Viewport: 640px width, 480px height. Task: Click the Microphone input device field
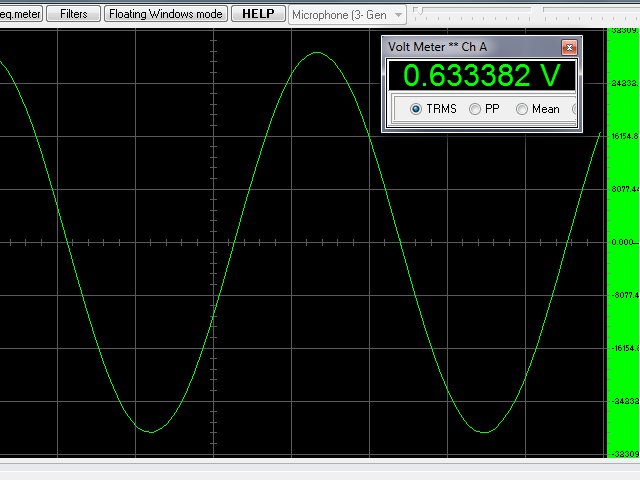tap(338, 15)
